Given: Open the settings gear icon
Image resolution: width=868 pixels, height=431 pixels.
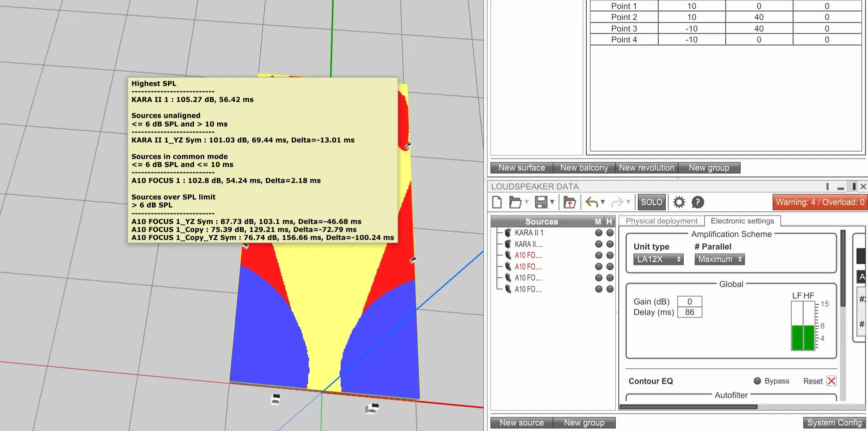Looking at the screenshot, I should point(679,202).
